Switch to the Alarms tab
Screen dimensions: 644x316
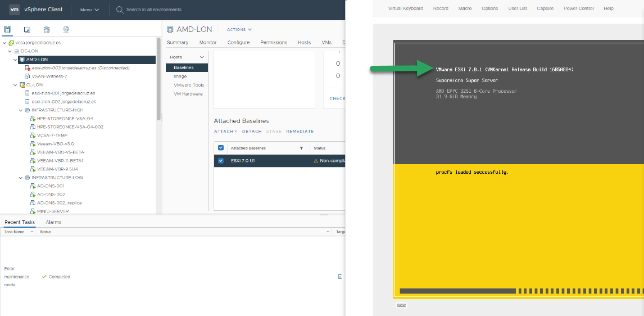(x=53, y=222)
